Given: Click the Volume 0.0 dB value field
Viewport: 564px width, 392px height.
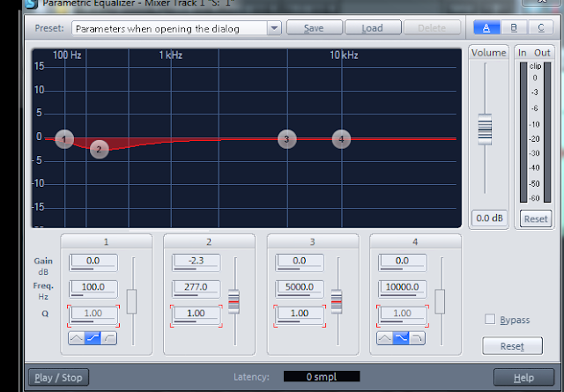Looking at the screenshot, I should point(489,218).
